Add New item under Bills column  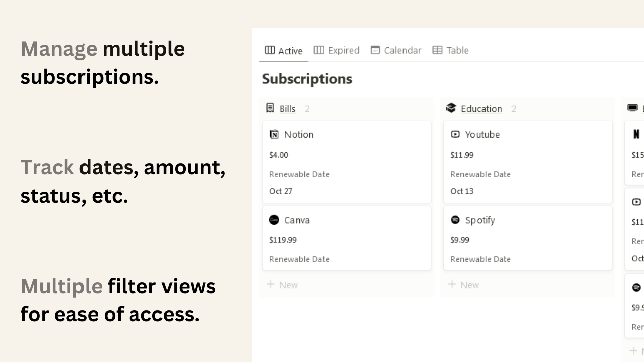coord(282,285)
